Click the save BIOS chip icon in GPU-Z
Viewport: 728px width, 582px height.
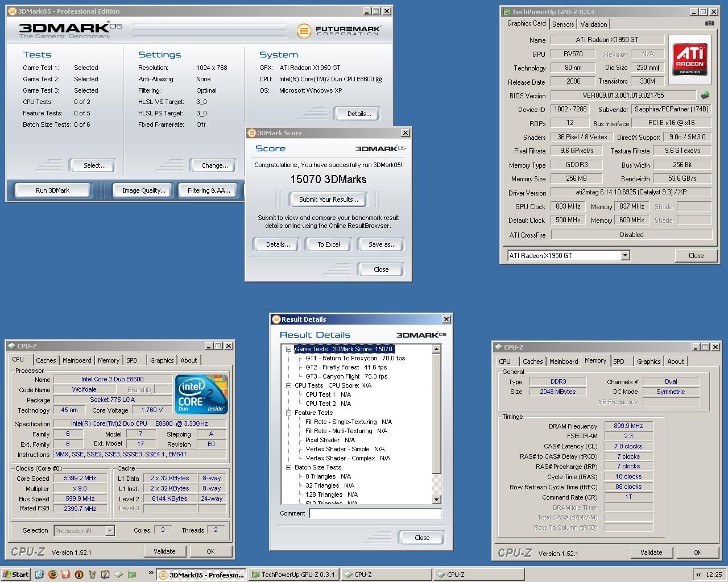click(705, 95)
